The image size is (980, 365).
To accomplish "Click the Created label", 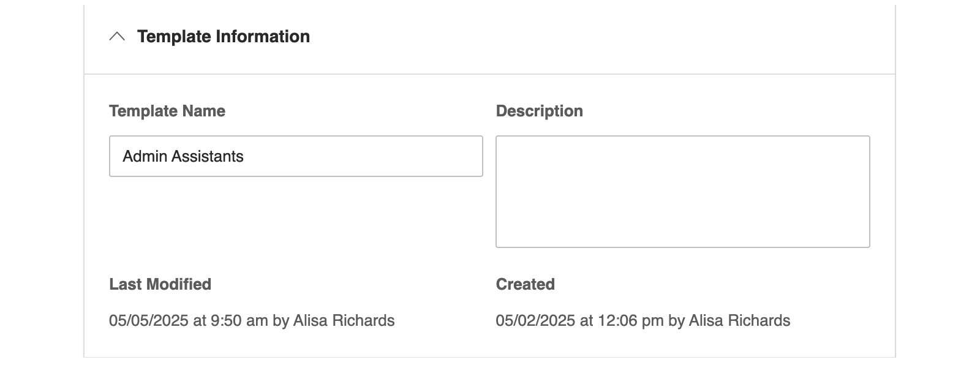I will coord(525,284).
